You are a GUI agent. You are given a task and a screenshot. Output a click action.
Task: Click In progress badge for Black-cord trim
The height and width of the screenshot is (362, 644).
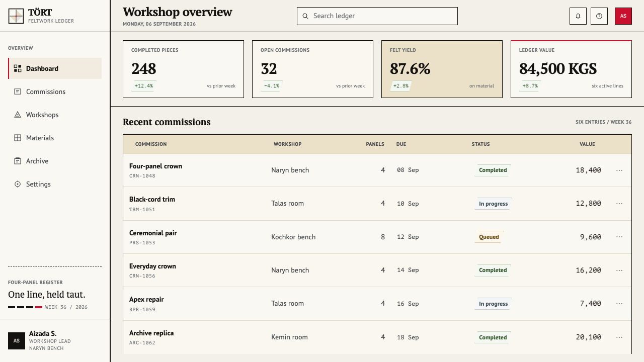pos(493,204)
